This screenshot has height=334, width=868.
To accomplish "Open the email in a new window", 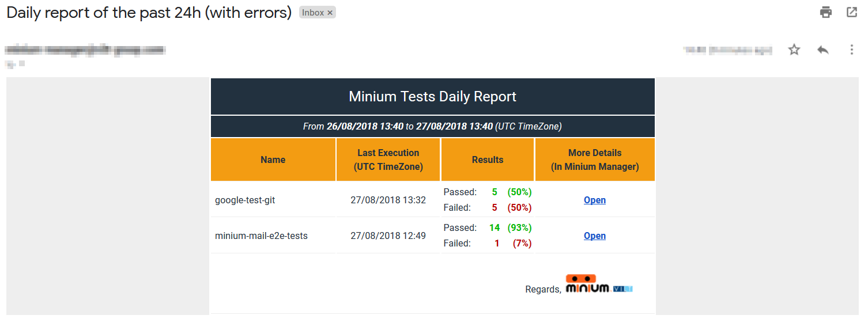I will coord(852,12).
